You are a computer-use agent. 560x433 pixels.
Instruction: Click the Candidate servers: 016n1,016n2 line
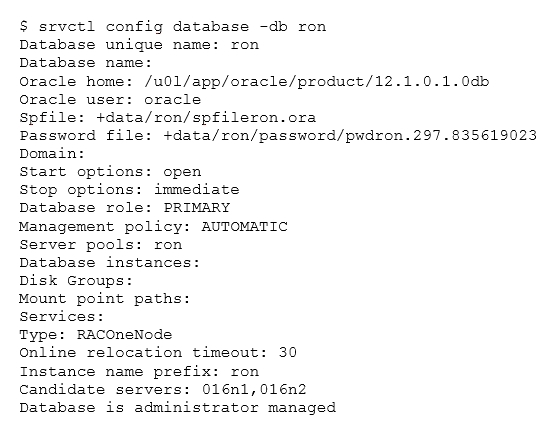163,390
